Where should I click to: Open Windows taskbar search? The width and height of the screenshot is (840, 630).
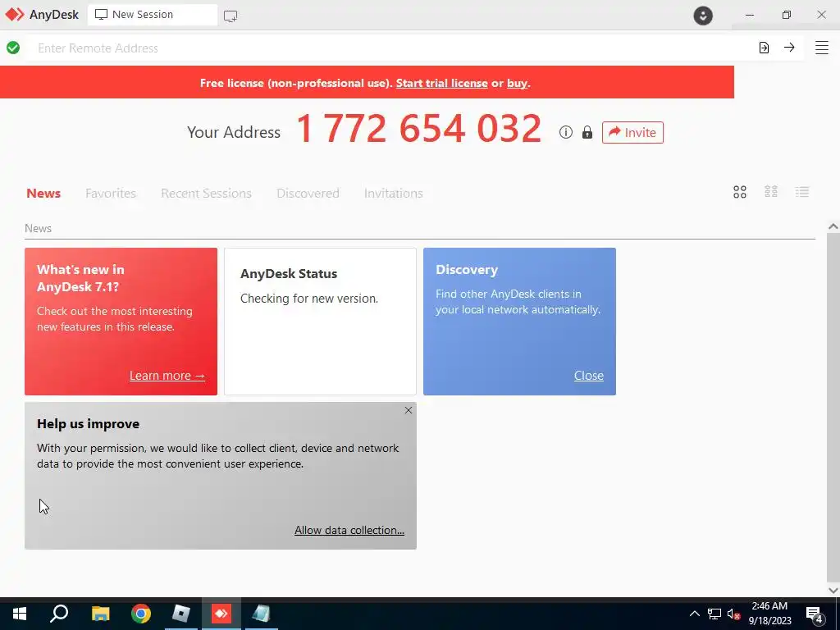pyautogui.click(x=59, y=614)
